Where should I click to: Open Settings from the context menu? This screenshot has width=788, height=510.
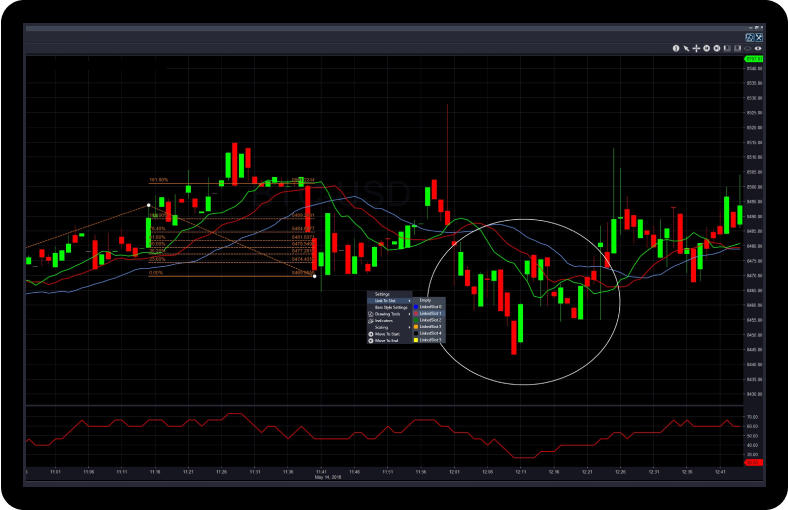click(382, 294)
